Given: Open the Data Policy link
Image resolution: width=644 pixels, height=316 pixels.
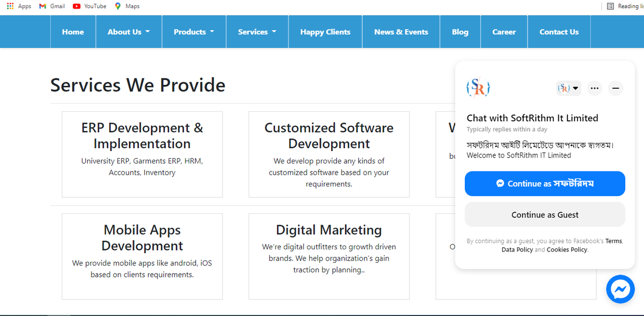Looking at the screenshot, I should pos(517,250).
